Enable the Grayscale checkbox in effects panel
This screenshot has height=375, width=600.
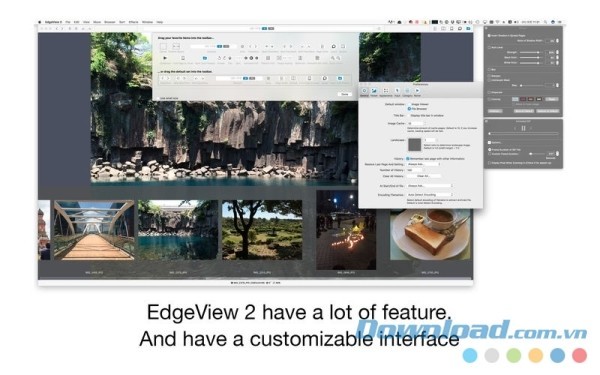coord(489,92)
